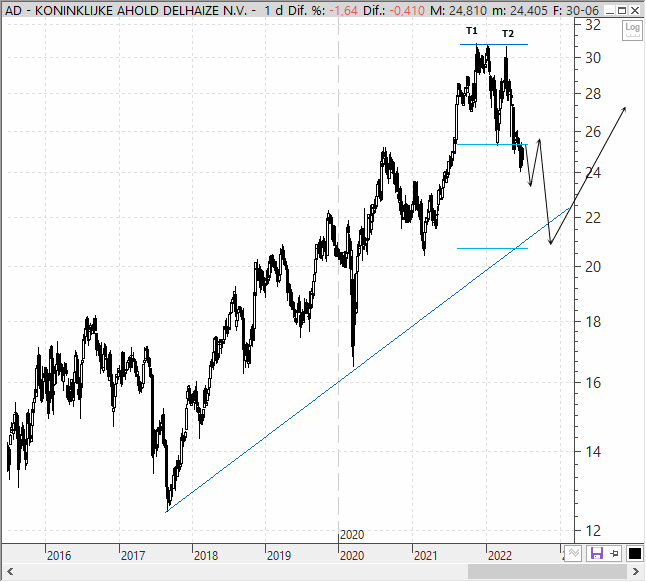Click the scrollbar right arrow
The height and width of the screenshot is (582, 646).
pos(636,572)
